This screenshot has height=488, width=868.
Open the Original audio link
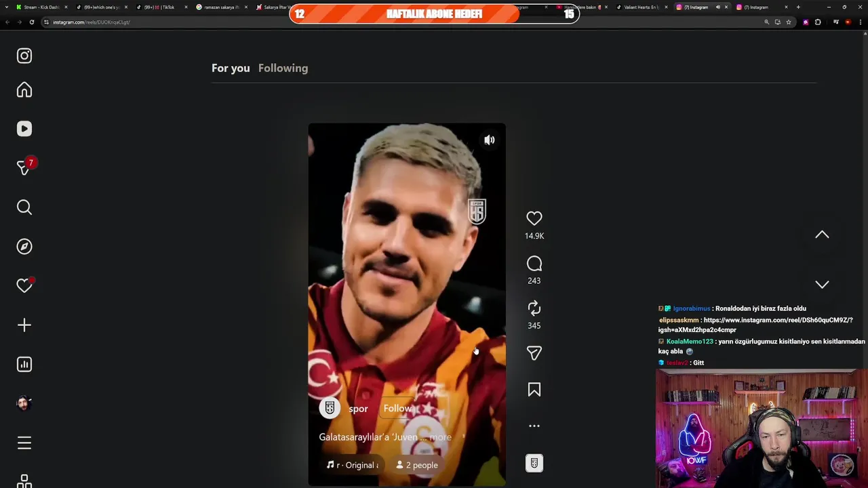[353, 465]
